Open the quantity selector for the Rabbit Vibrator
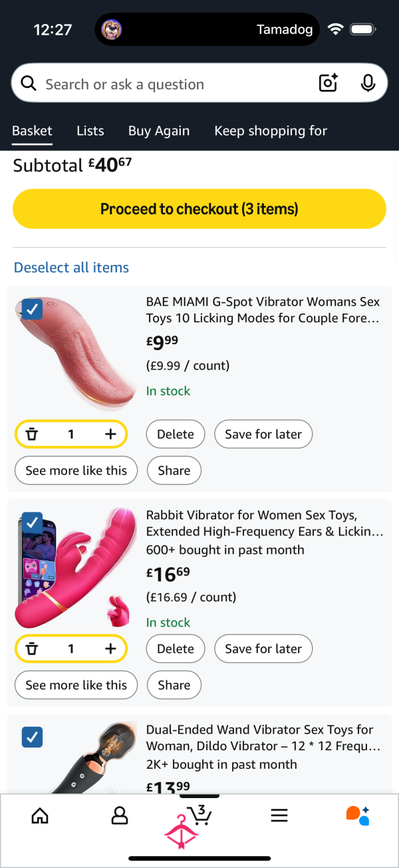The image size is (399, 868). (71, 648)
